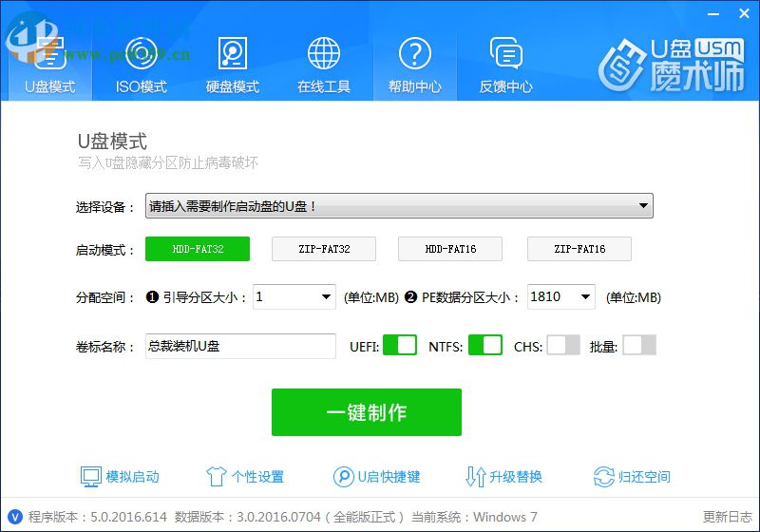
Task: Toggle the UEFI switch
Action: pos(400,345)
